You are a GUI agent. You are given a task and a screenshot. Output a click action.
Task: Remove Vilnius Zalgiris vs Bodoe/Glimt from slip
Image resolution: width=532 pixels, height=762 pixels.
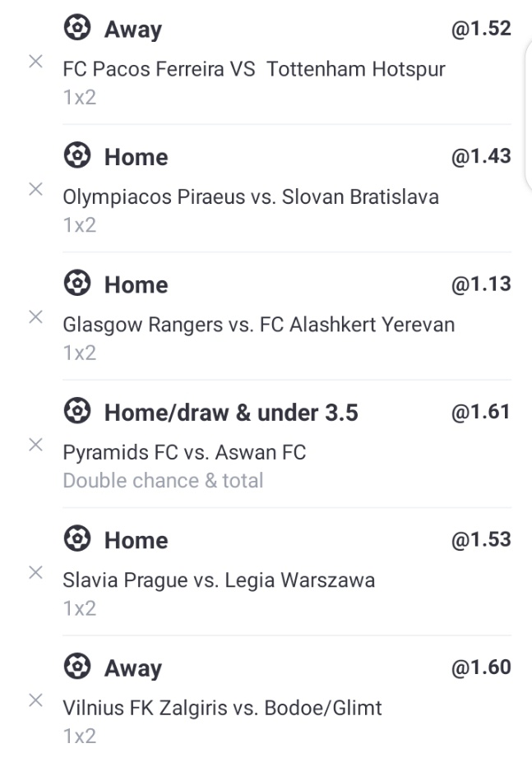pyautogui.click(x=35, y=700)
